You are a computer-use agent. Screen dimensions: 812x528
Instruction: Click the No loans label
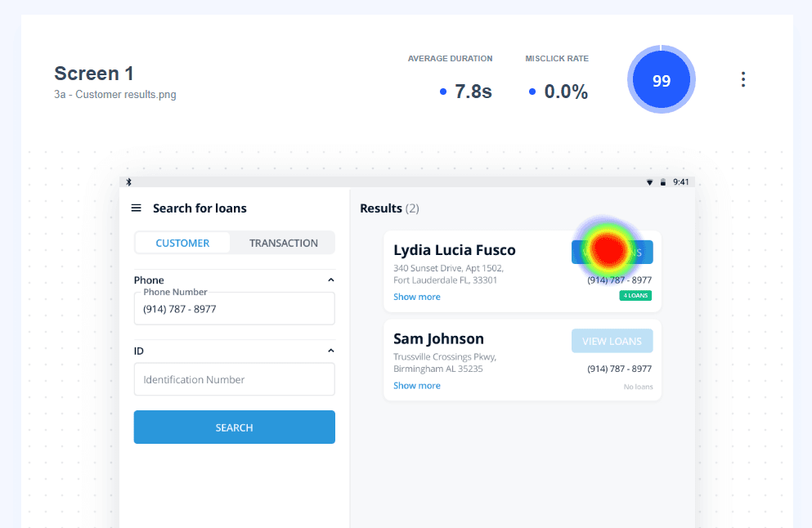[x=638, y=387]
